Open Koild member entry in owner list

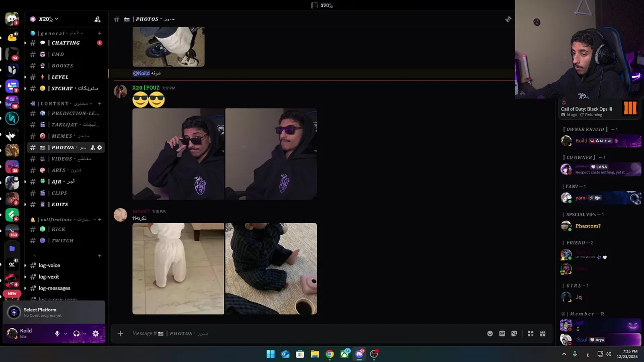point(601,141)
